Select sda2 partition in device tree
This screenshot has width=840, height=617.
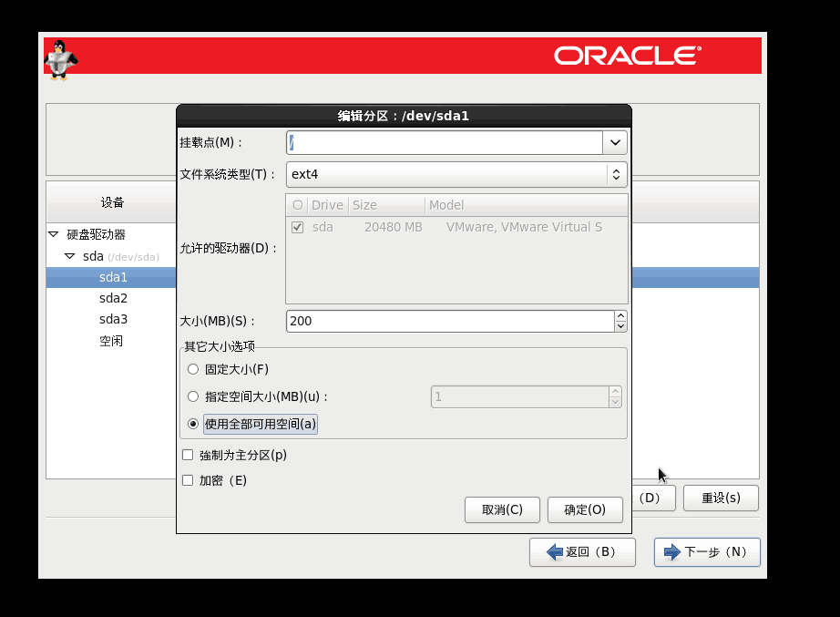pyautogui.click(x=113, y=298)
